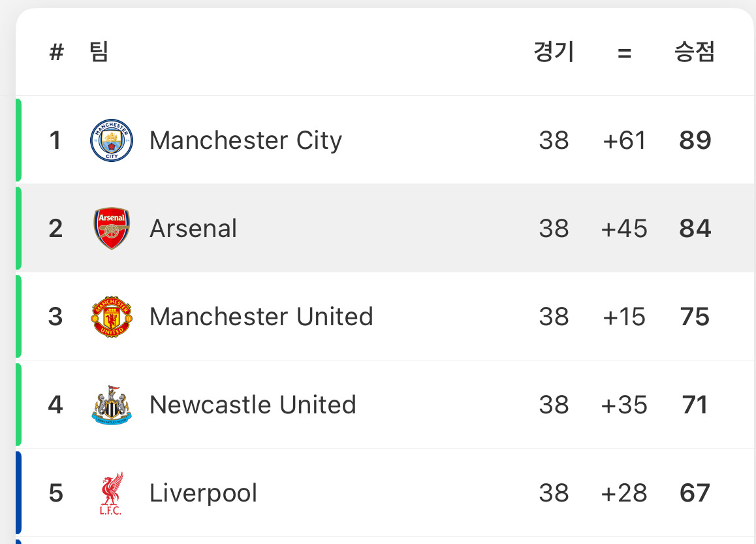
Task: Click the Manchester City club crest
Action: 112,140
